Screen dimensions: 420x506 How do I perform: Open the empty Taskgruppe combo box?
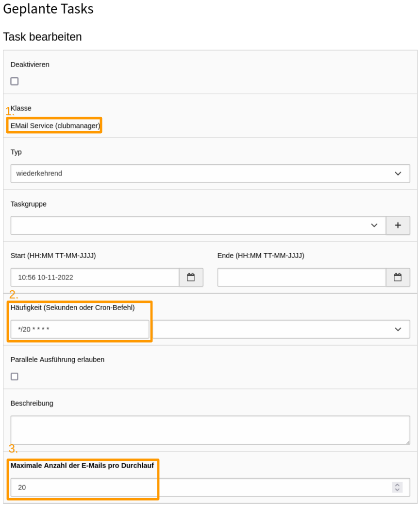click(194, 225)
